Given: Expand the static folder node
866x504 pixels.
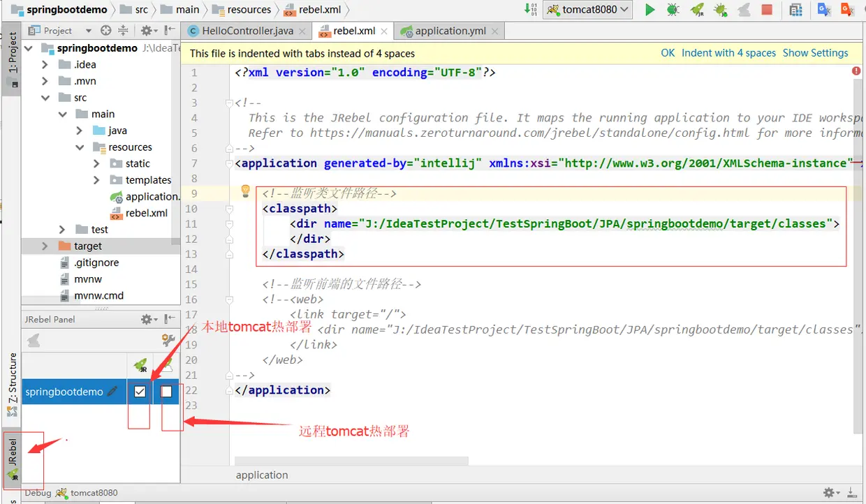Looking at the screenshot, I should 97,163.
